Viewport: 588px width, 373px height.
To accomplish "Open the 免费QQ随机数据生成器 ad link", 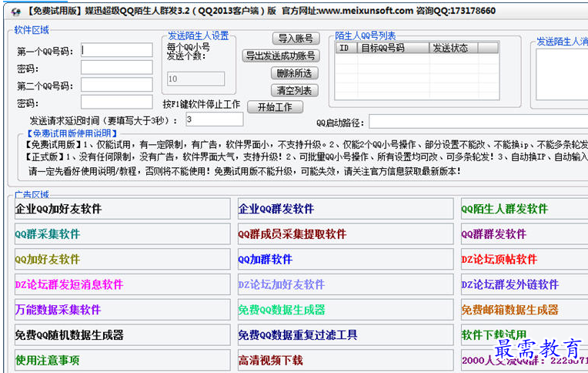I will [x=122, y=334].
